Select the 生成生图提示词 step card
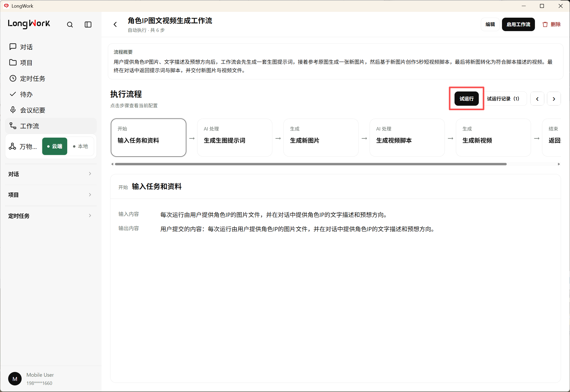 click(x=235, y=138)
